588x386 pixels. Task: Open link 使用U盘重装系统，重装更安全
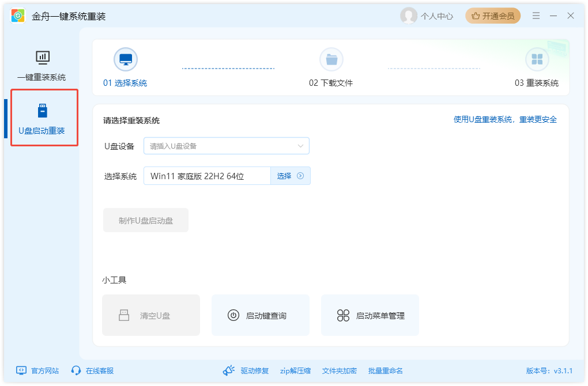point(505,120)
